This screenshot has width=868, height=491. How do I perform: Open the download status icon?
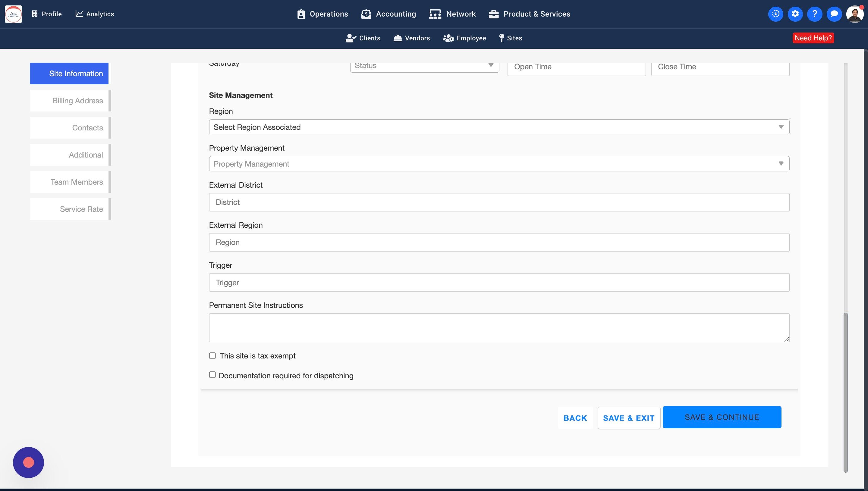pyautogui.click(x=775, y=14)
